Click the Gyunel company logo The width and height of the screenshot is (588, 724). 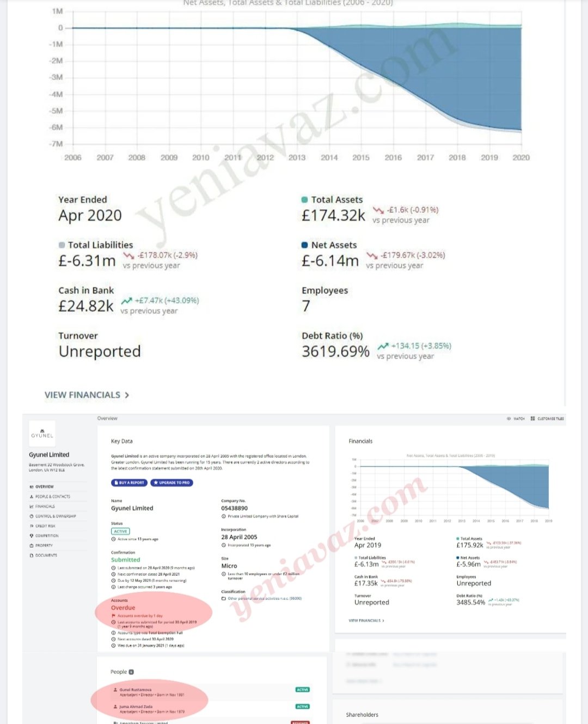point(42,434)
